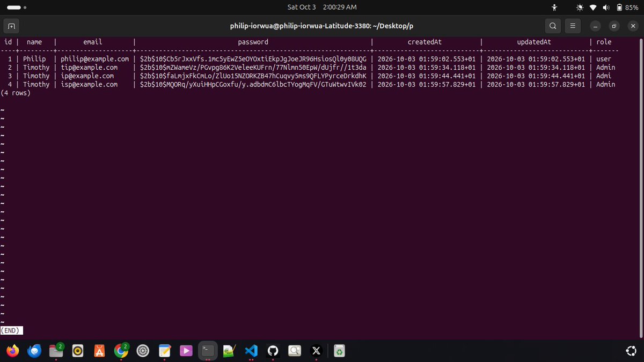This screenshot has width=644, height=362.
Task: Open the Files manager dock icon
Action: pyautogui.click(x=56, y=351)
